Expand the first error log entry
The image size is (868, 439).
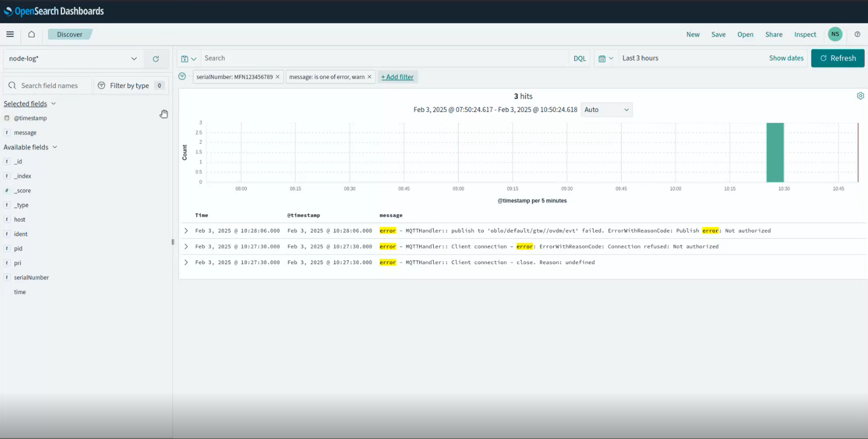(186, 230)
